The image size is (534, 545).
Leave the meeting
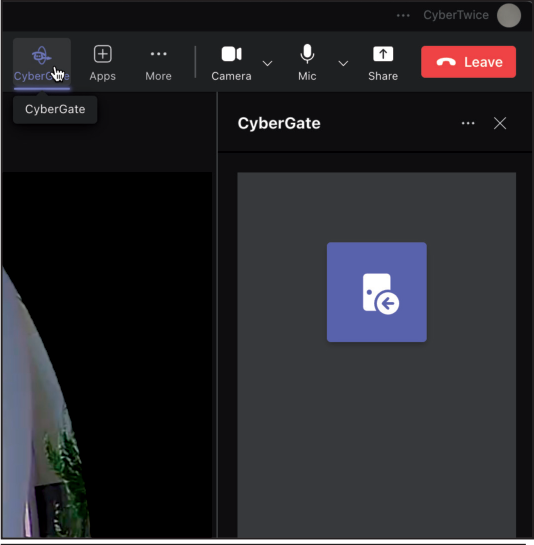468,62
